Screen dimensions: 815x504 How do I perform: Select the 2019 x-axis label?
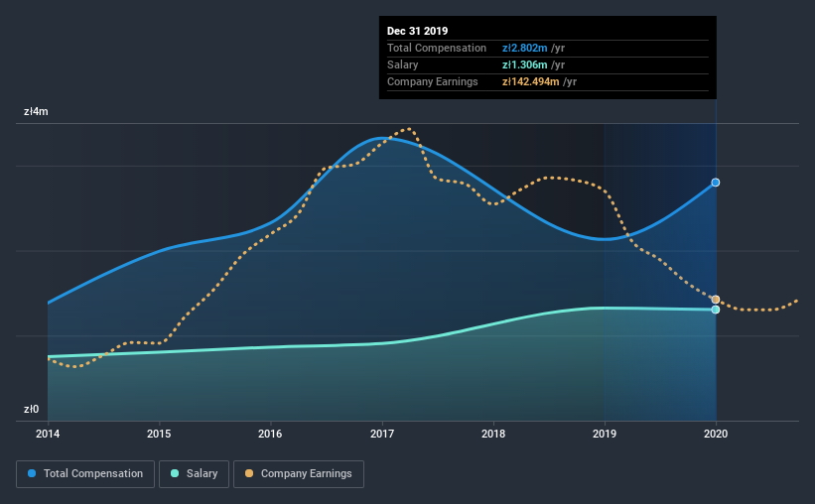[x=605, y=434]
